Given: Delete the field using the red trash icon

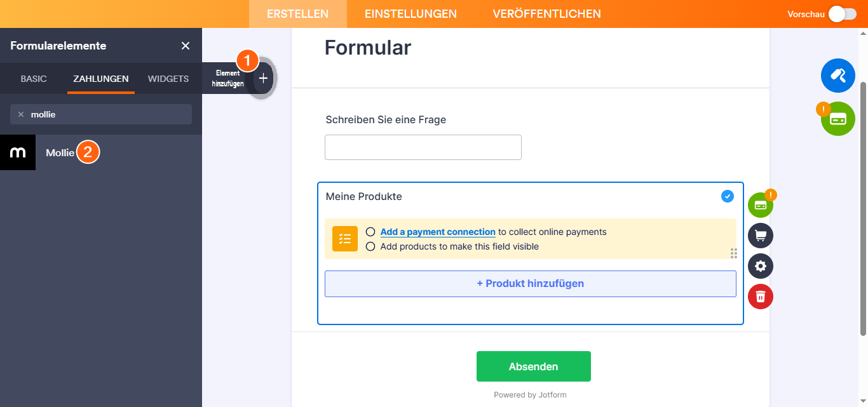Looking at the screenshot, I should pyautogui.click(x=760, y=297).
